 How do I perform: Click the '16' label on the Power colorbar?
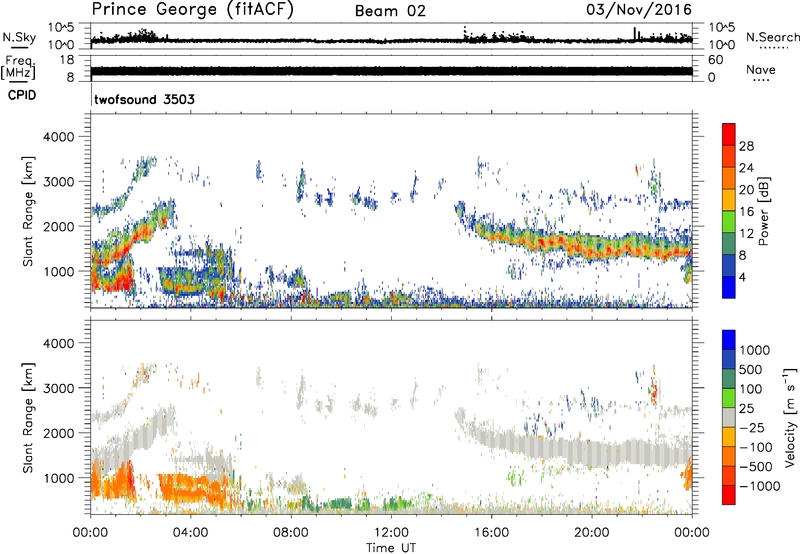[746, 212]
